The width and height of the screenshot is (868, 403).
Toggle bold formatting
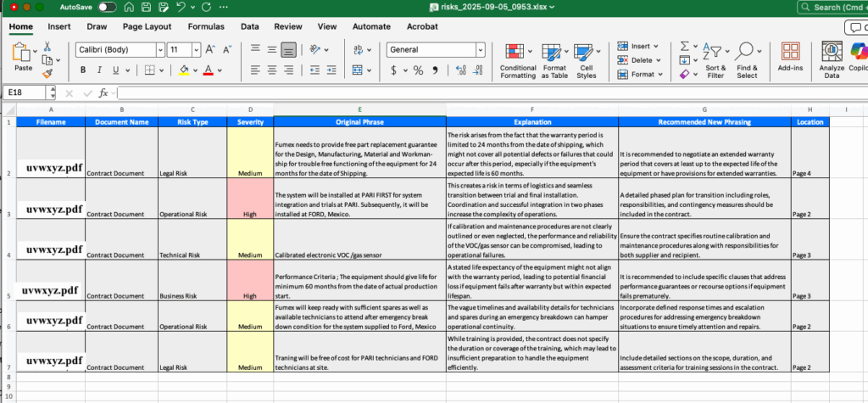pyautogui.click(x=82, y=70)
